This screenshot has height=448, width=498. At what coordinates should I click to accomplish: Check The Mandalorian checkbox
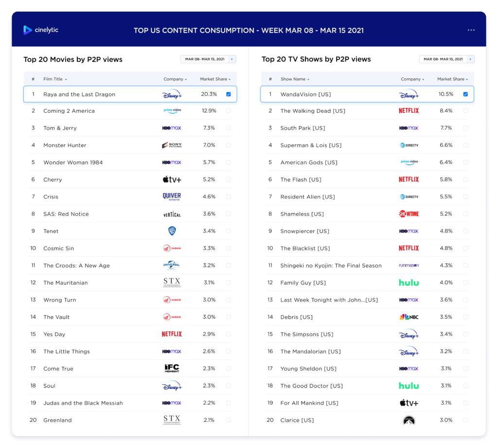coord(465,351)
